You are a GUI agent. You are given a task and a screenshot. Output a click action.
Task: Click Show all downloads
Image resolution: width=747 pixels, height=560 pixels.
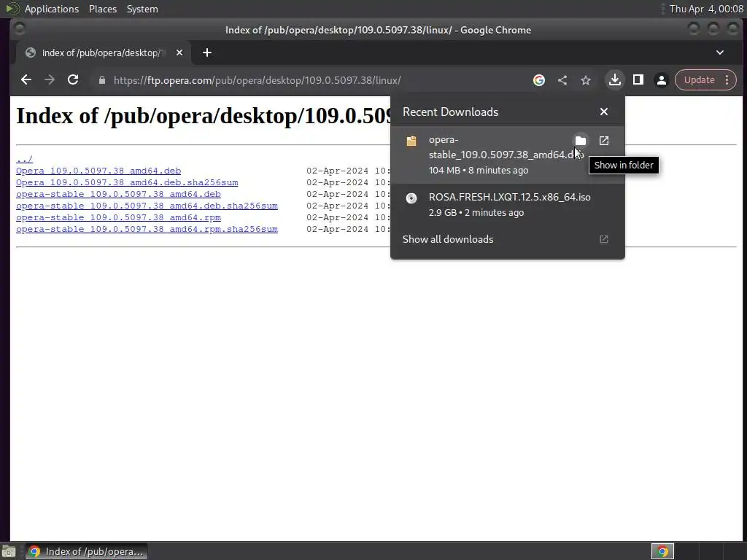click(448, 239)
